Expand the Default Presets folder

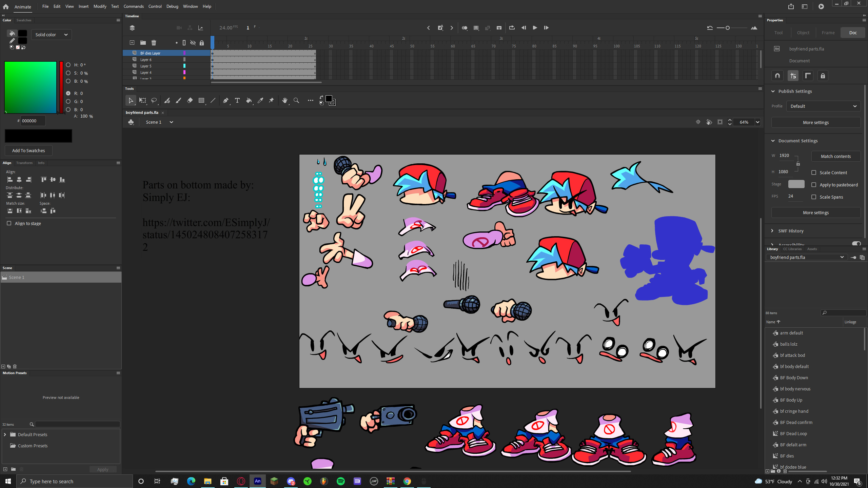(x=5, y=434)
